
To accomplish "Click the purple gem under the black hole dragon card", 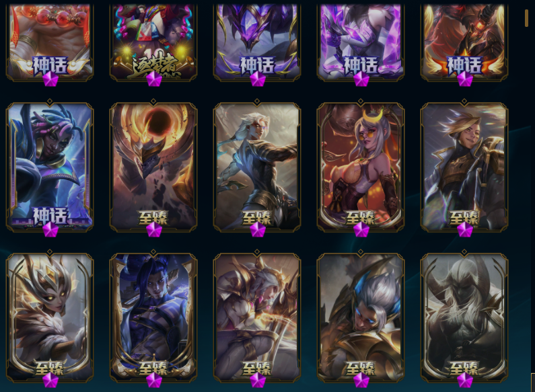I will coord(154,230).
